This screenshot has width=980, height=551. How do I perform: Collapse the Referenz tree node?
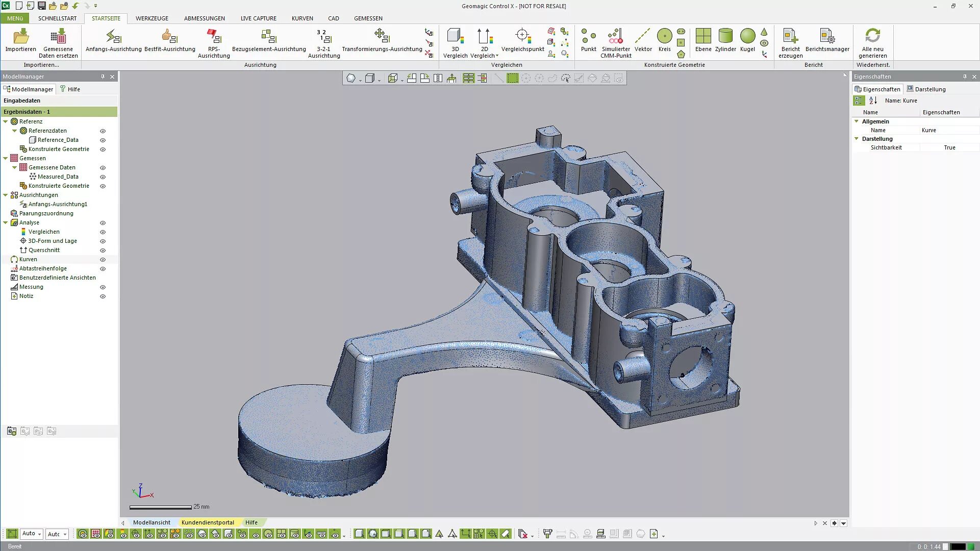tap(6, 121)
